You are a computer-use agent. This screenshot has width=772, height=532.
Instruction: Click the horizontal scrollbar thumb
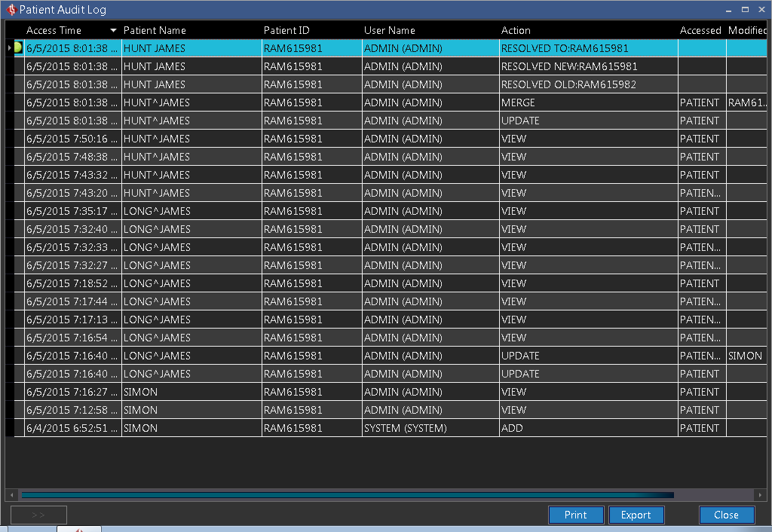347,495
